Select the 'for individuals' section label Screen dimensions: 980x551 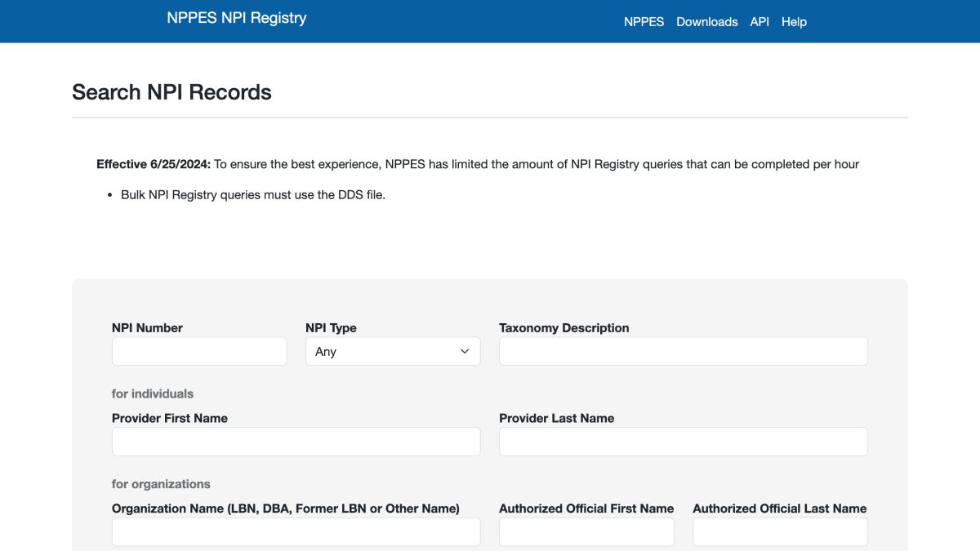(x=153, y=393)
